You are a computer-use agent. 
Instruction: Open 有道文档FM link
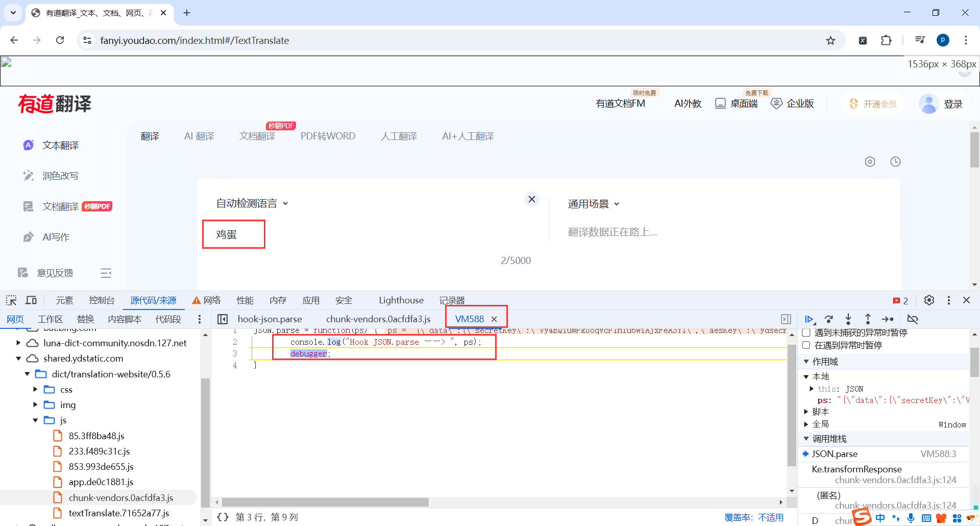click(x=620, y=104)
